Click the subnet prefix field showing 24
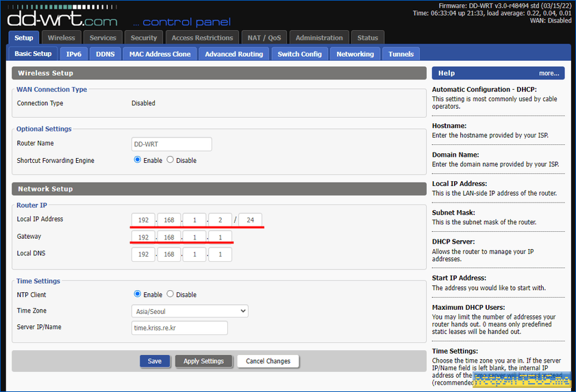 pyautogui.click(x=250, y=220)
